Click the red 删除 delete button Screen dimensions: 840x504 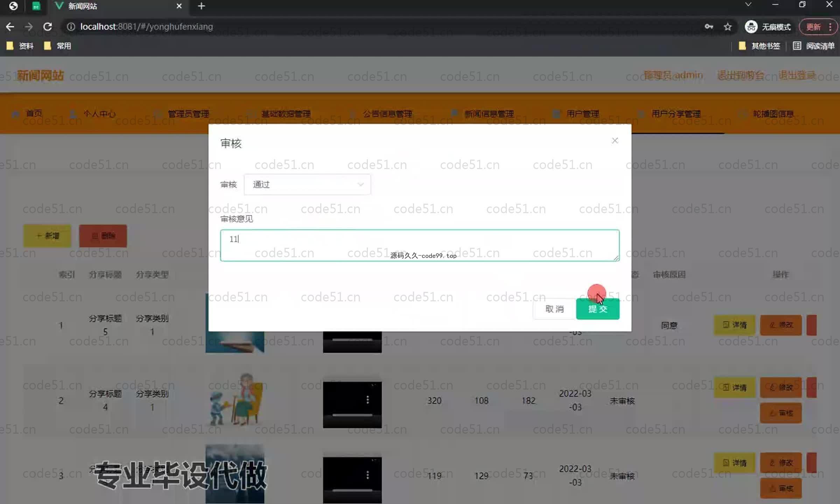coord(103,236)
